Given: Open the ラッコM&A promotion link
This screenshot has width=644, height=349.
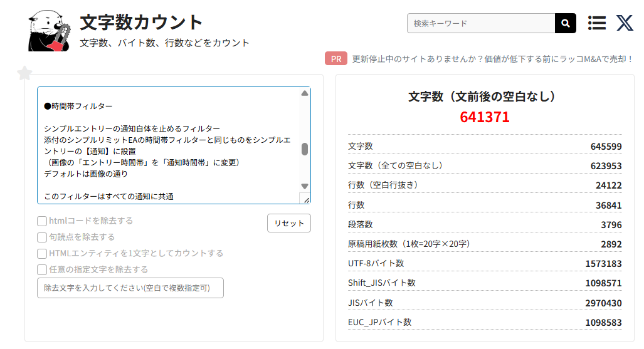Looking at the screenshot, I should (492, 59).
